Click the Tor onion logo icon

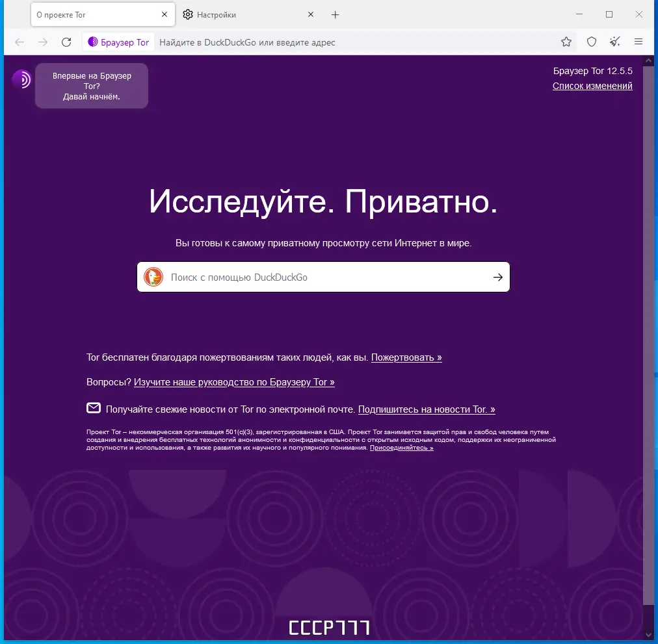pos(21,79)
